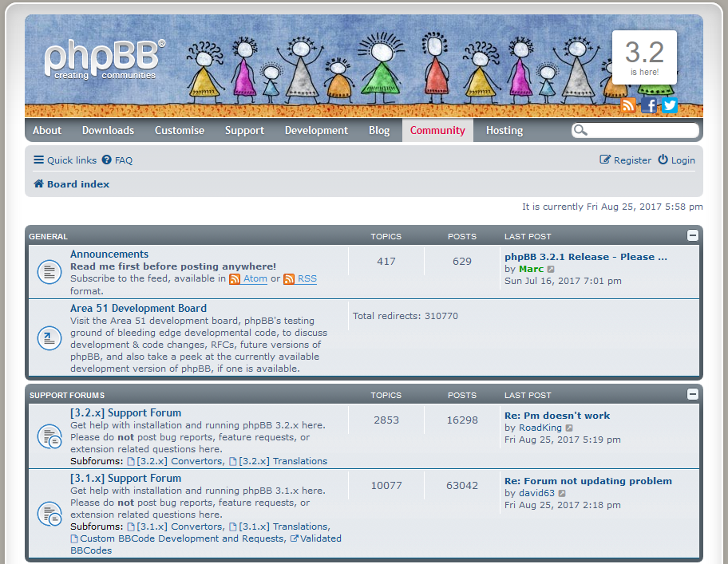Open the [3.2.x] Convertors subforum link

click(180, 462)
